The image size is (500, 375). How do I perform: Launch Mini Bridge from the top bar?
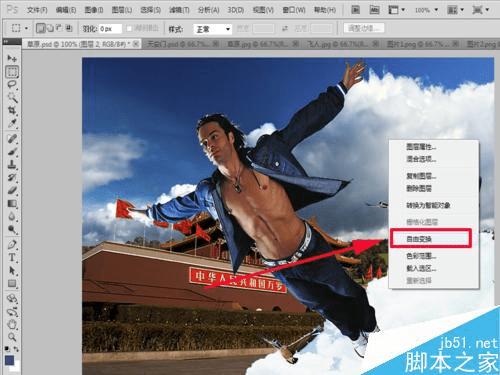click(375, 10)
